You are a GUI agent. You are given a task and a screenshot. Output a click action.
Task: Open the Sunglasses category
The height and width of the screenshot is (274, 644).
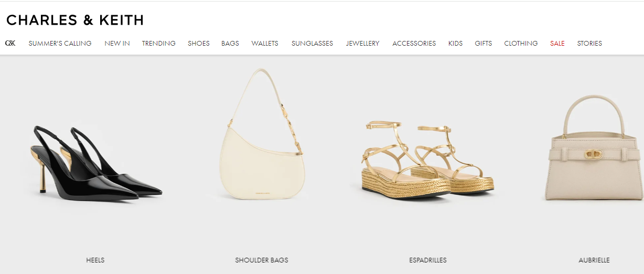pos(312,43)
